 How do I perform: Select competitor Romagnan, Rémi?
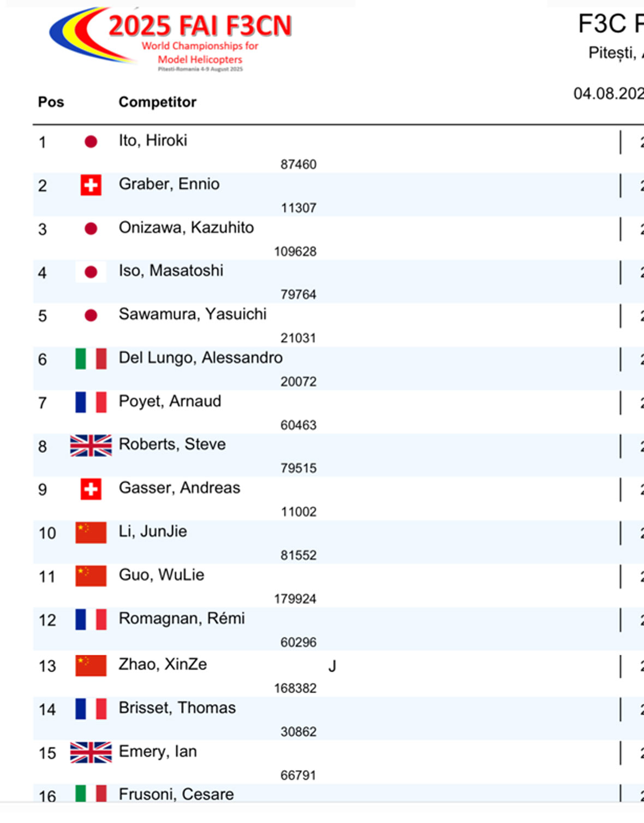pos(182,618)
